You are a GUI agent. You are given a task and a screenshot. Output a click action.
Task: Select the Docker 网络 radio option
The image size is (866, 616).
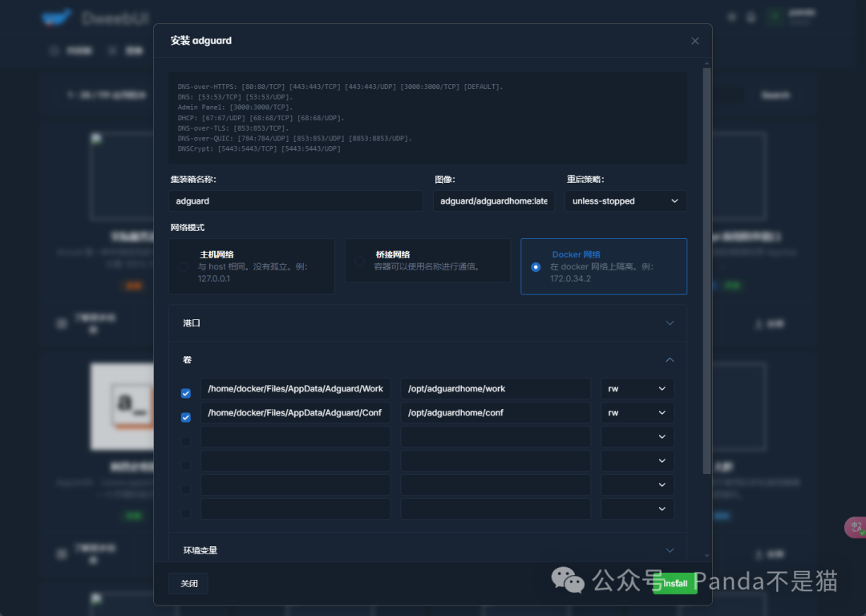pyautogui.click(x=536, y=267)
